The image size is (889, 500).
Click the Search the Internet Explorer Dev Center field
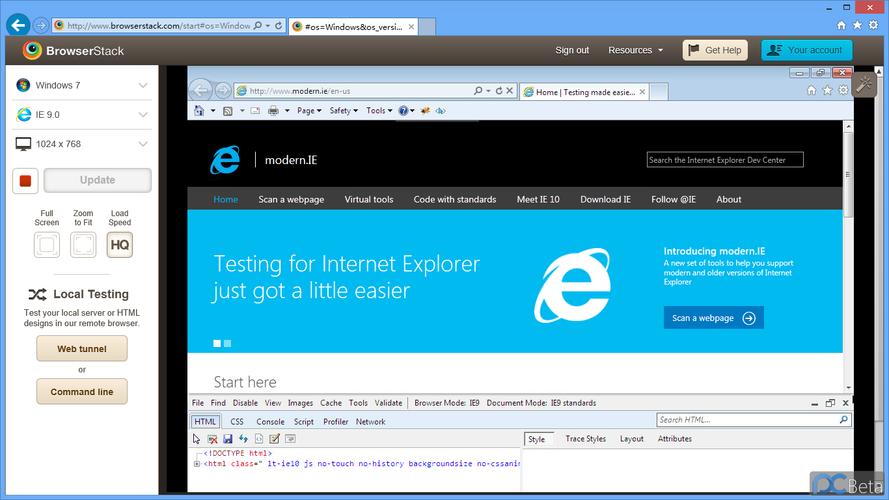pos(725,160)
